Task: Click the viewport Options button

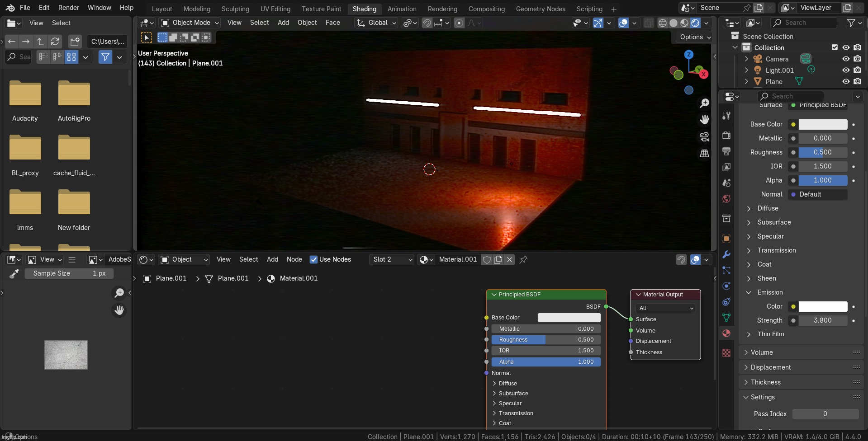Action: (695, 37)
